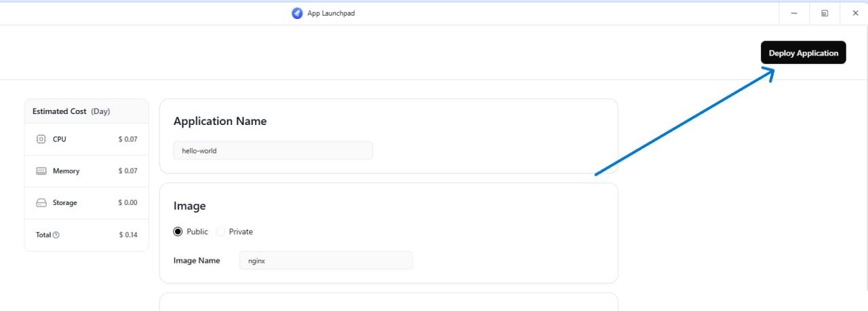This screenshot has height=311, width=868.
Task: Click the Memory module icon
Action: pyautogui.click(x=41, y=171)
